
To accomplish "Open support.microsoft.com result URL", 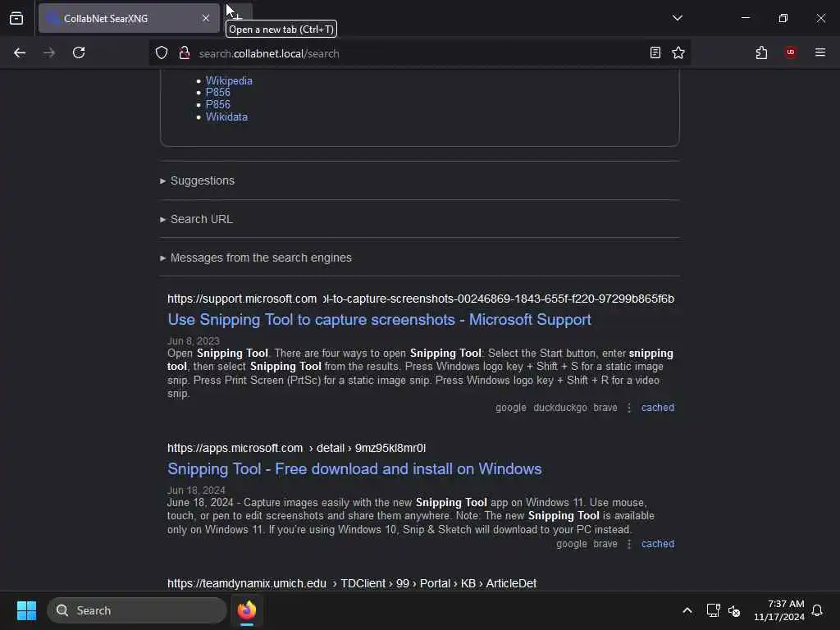I will pyautogui.click(x=421, y=299).
